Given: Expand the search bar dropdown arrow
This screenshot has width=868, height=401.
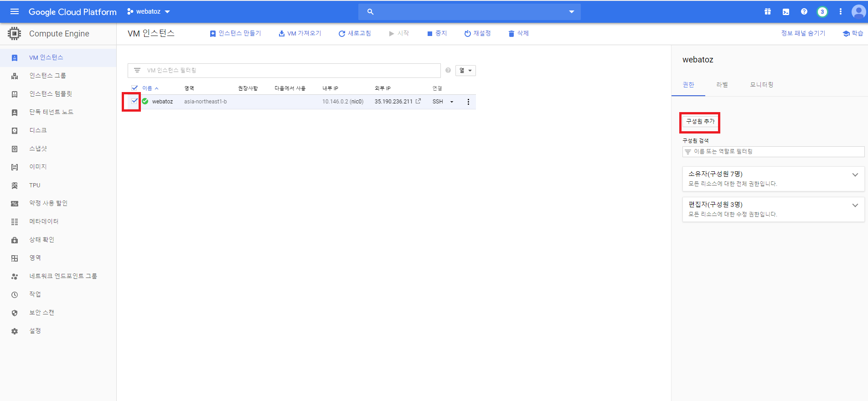Looking at the screenshot, I should click(571, 12).
